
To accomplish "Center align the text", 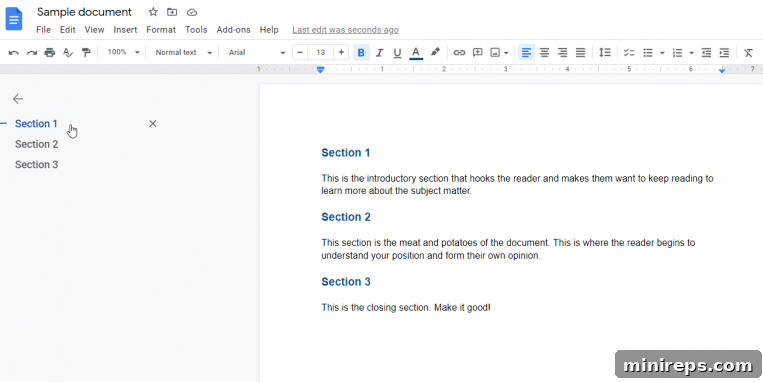I will [545, 53].
